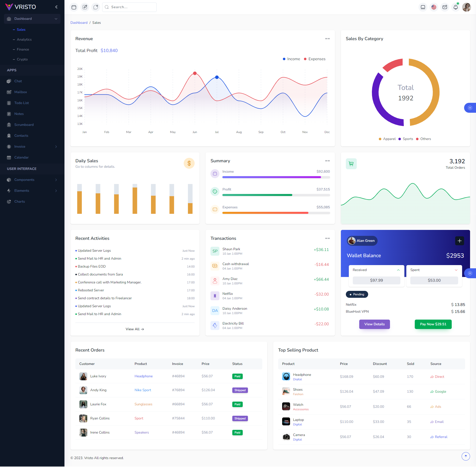The height and width of the screenshot is (467, 476).
Task: Open the floating settings gear on the right edge
Action: [470, 108]
